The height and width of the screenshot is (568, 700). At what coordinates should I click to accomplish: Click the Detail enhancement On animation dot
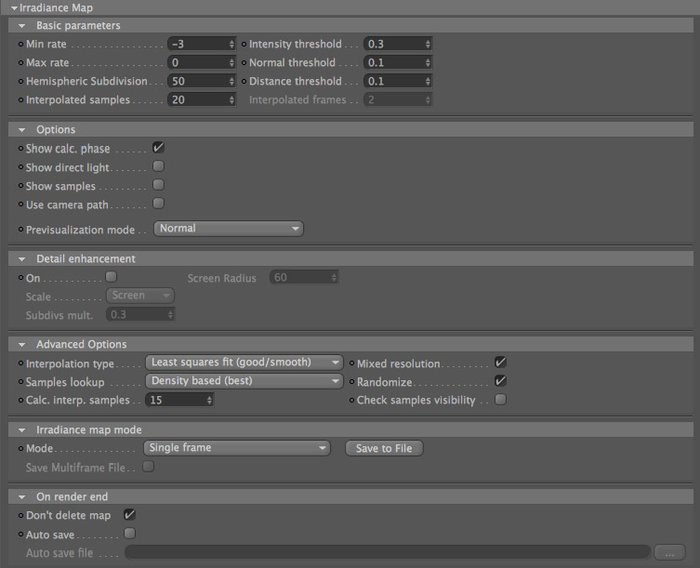click(x=21, y=278)
